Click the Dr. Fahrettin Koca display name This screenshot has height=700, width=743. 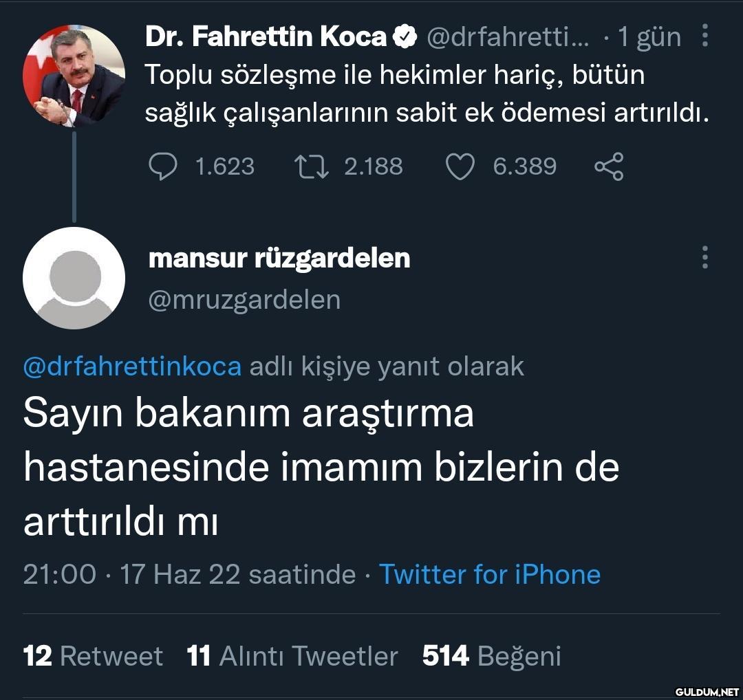266,37
